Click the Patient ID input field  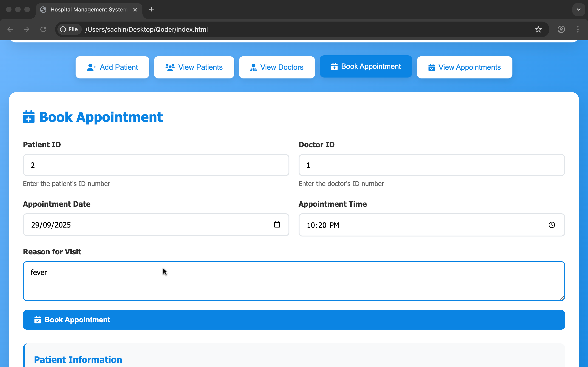(x=156, y=165)
